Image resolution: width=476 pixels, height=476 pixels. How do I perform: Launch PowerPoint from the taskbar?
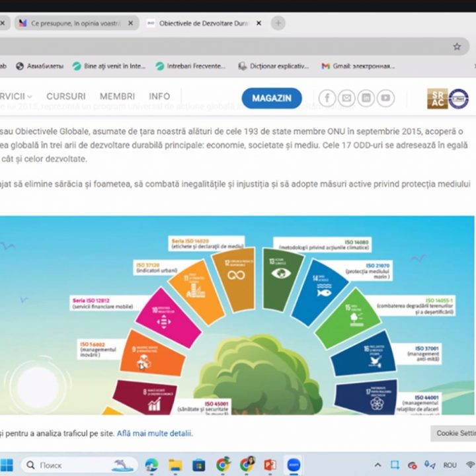pos(270,465)
